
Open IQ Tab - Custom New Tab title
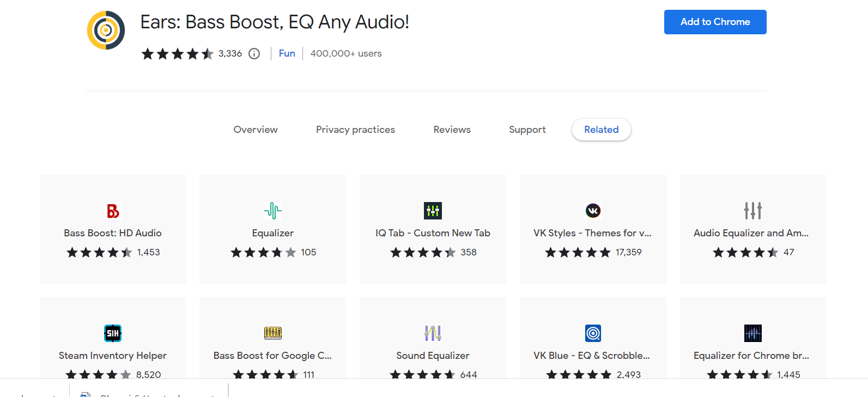click(x=433, y=233)
